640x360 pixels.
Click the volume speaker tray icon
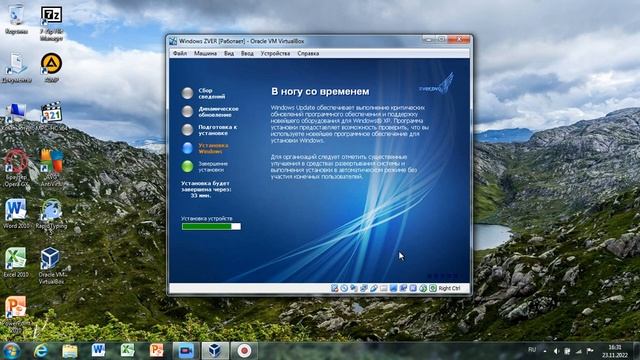click(x=556, y=351)
